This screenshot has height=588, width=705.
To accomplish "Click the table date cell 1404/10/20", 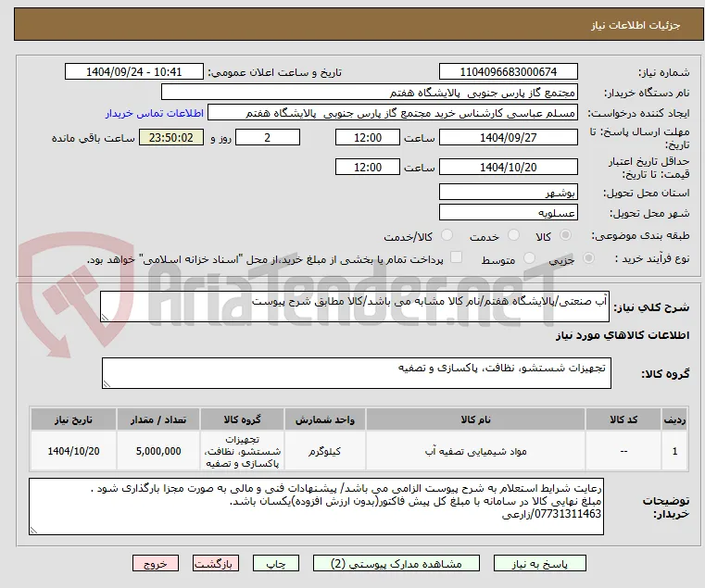I will (73, 451).
